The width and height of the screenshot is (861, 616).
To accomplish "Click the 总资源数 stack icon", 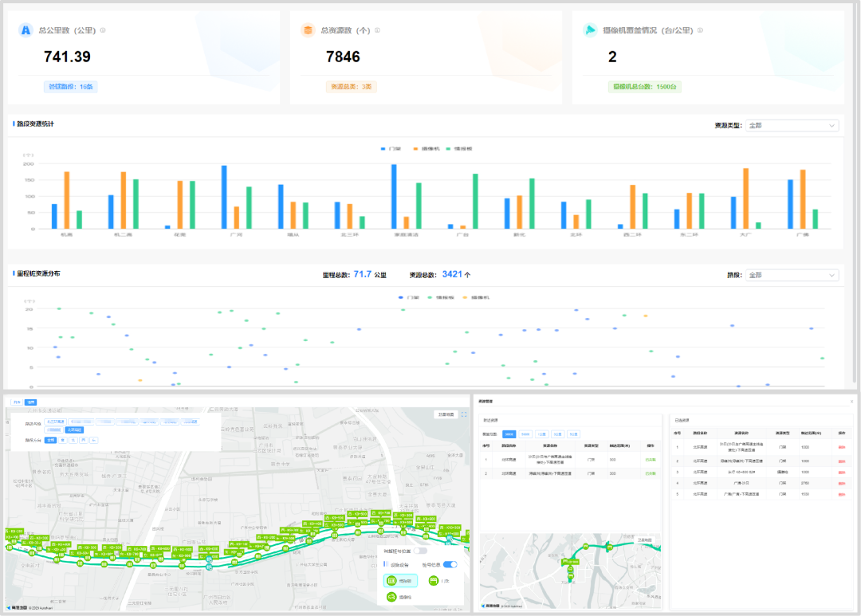I will click(x=308, y=30).
